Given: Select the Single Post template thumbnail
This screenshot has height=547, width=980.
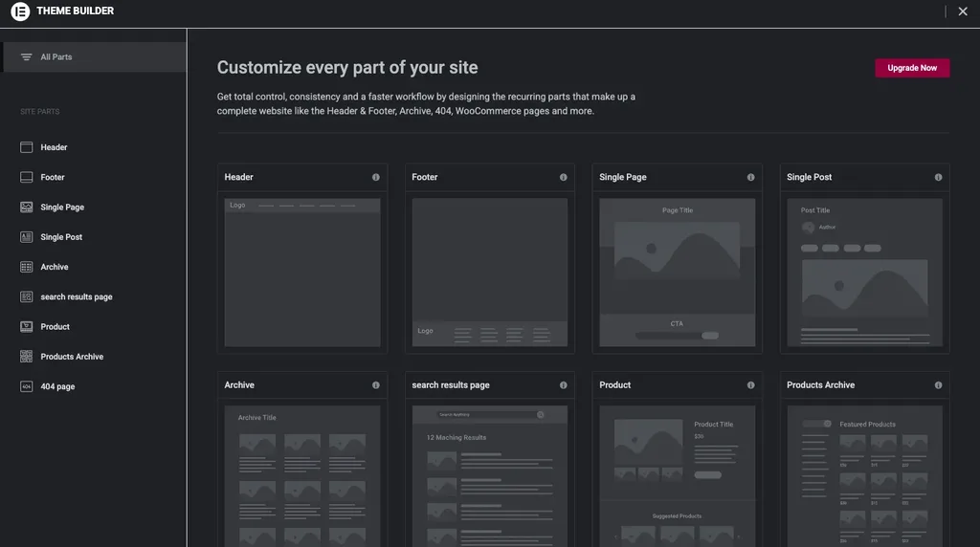Looking at the screenshot, I should coord(865,273).
